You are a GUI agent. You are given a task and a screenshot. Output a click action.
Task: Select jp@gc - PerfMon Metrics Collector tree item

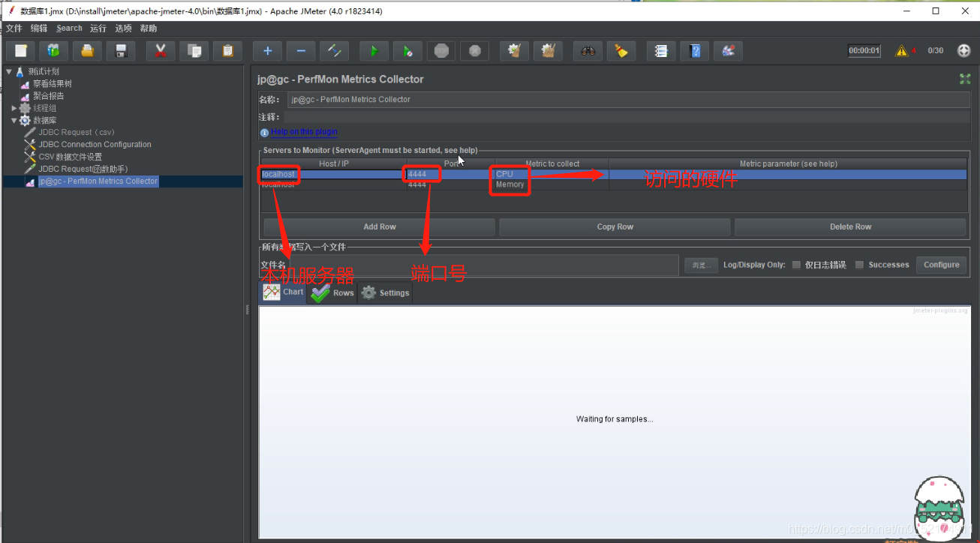click(98, 181)
